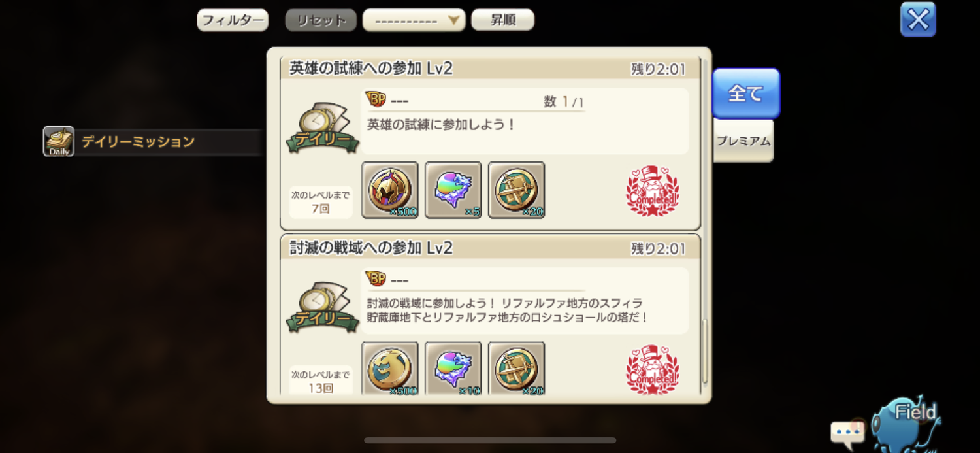The width and height of the screenshot is (980, 453).
Task: Tap the helmet coin reward in first mission
Action: (x=389, y=190)
